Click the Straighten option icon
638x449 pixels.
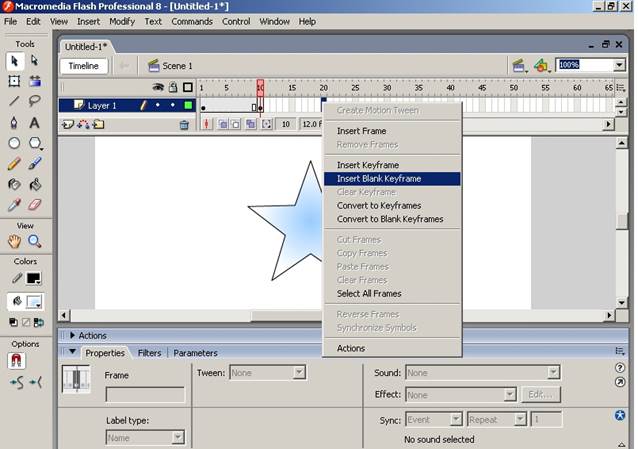click(36, 382)
